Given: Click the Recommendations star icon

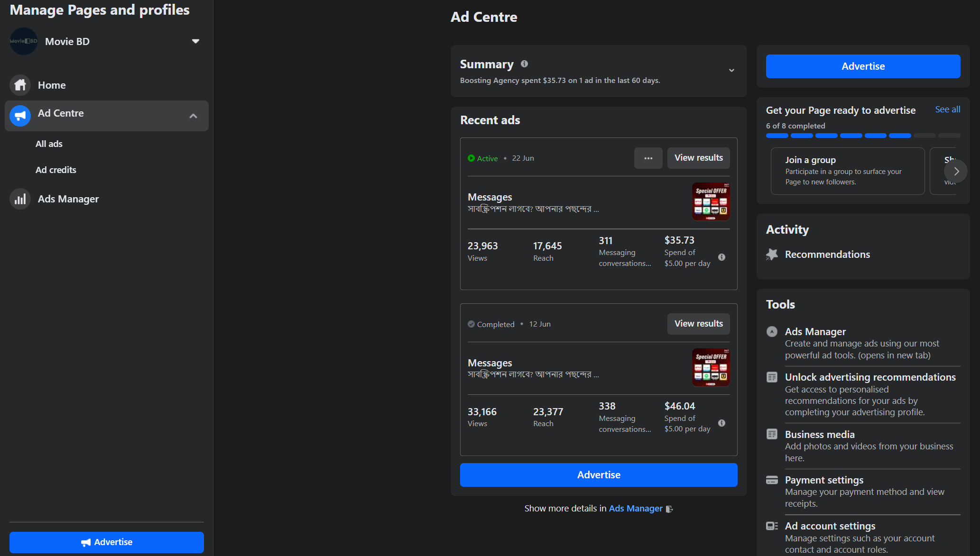Looking at the screenshot, I should pos(772,255).
